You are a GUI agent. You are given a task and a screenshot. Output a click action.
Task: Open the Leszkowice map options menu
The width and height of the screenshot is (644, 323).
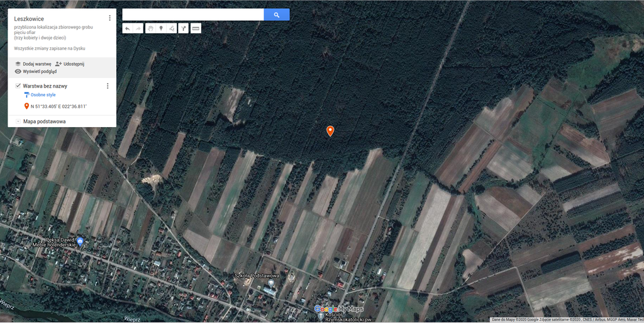point(109,18)
